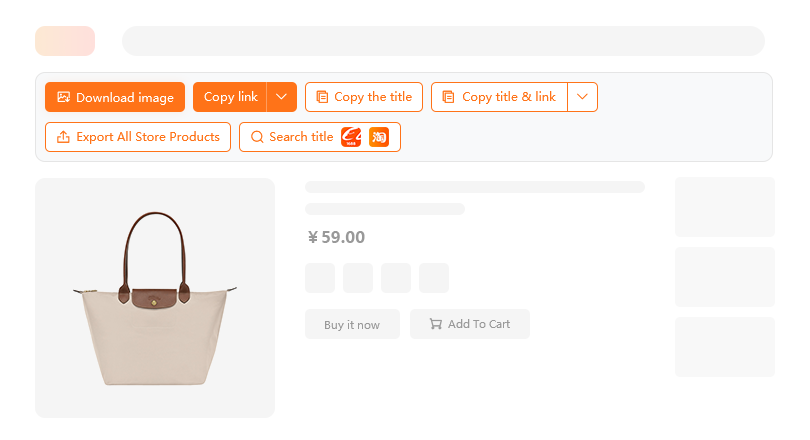Search the title on Taobao

[379, 137]
